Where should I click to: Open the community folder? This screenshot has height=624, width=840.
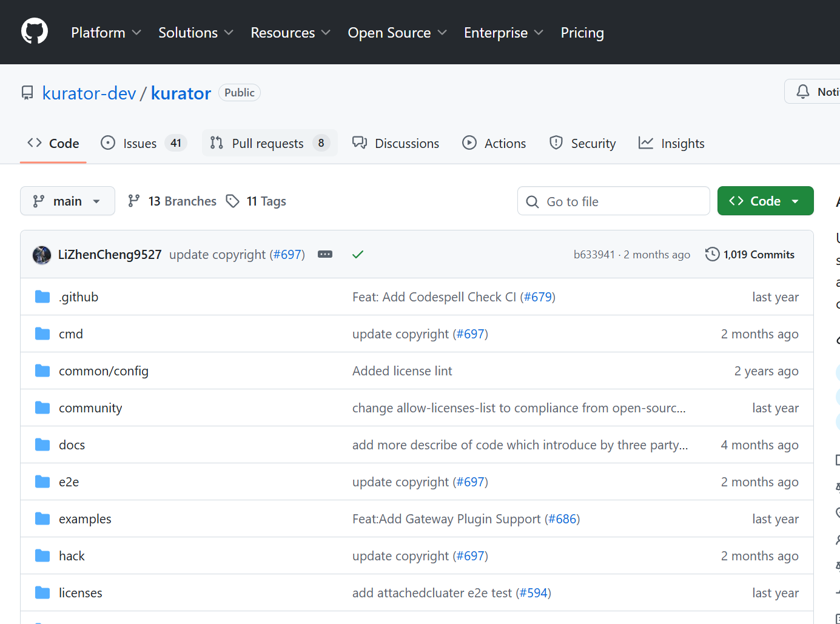(90, 408)
